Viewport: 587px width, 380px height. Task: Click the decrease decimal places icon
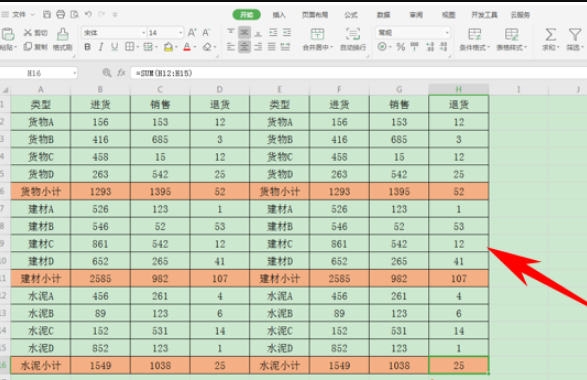(444, 47)
